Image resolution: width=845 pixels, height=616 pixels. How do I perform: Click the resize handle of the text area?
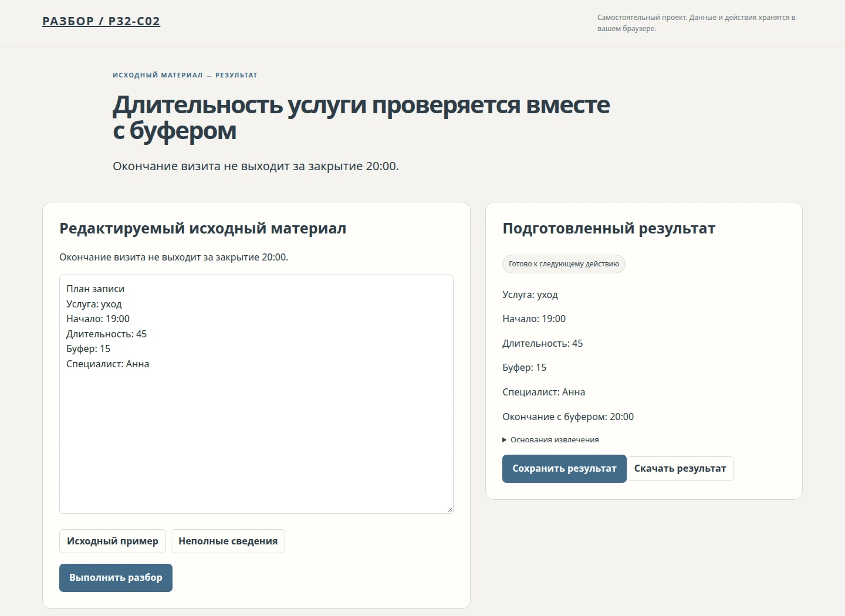[449, 510]
